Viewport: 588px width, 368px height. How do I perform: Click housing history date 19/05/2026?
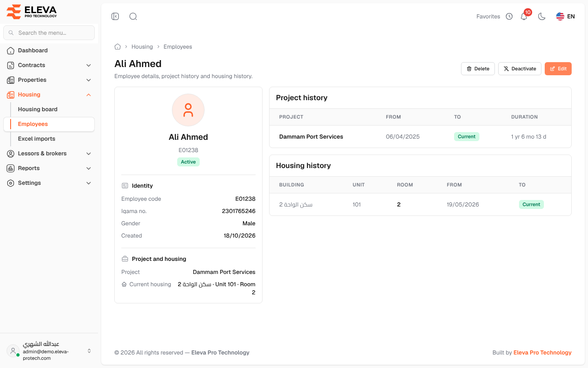point(463,204)
